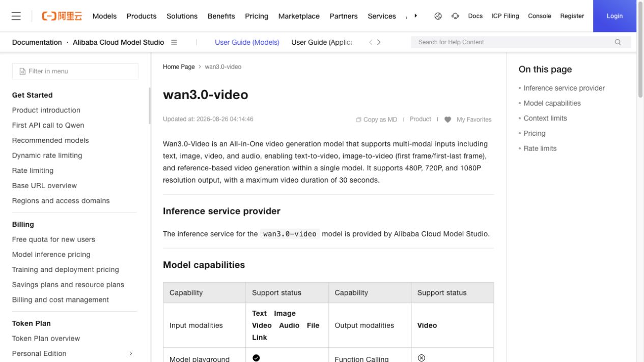Click Alibaba Cloud Model Studio title
This screenshot has height=362, width=644.
[x=118, y=42]
